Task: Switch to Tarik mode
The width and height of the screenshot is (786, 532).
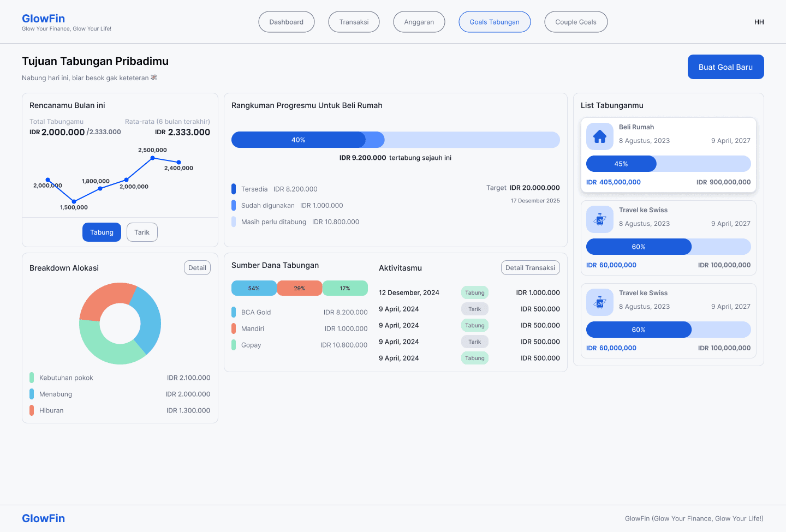Action: click(142, 232)
